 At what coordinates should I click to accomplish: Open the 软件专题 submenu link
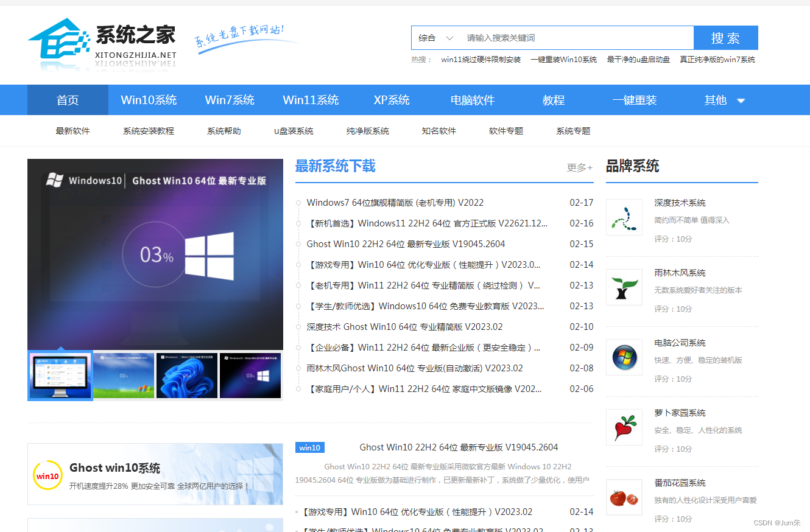pyautogui.click(x=506, y=131)
